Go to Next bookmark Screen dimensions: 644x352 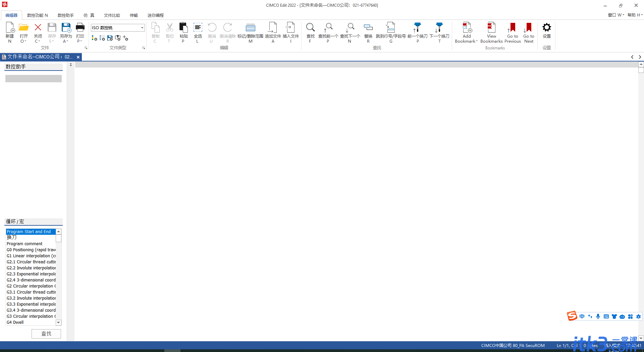(529, 32)
